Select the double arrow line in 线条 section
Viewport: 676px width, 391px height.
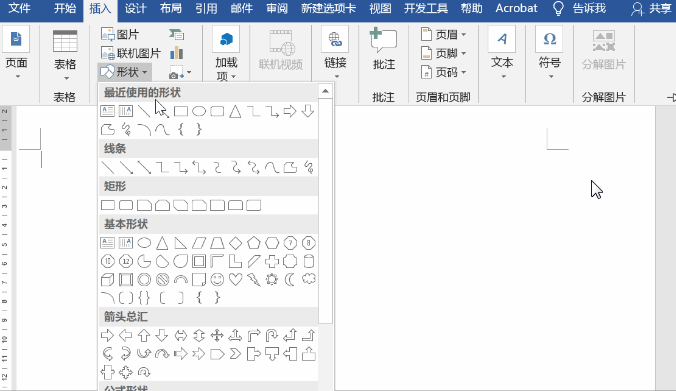click(x=144, y=167)
